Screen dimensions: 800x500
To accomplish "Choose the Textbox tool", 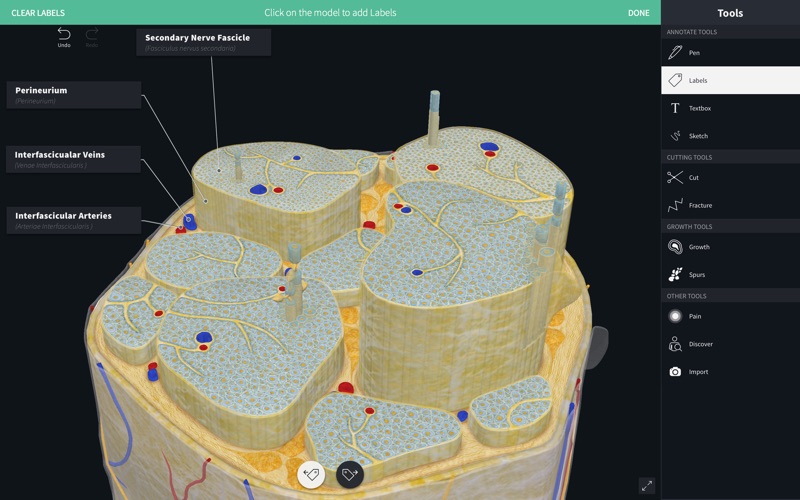I will pyautogui.click(x=730, y=108).
